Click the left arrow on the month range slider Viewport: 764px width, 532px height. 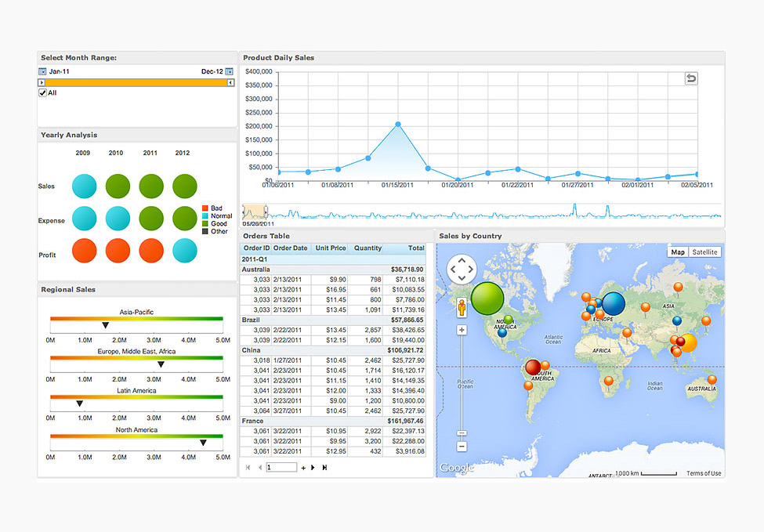click(42, 81)
